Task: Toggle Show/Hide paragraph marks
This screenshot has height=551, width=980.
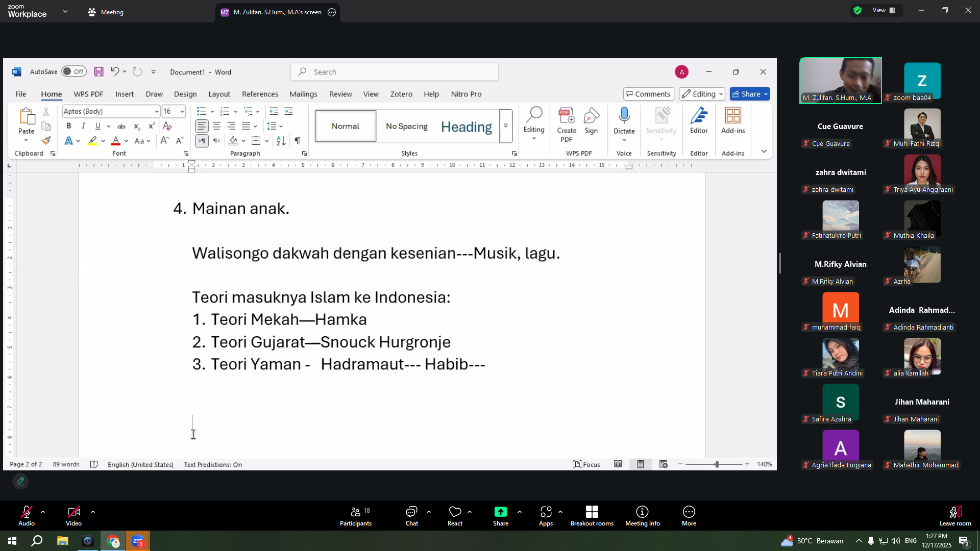Action: (x=297, y=141)
